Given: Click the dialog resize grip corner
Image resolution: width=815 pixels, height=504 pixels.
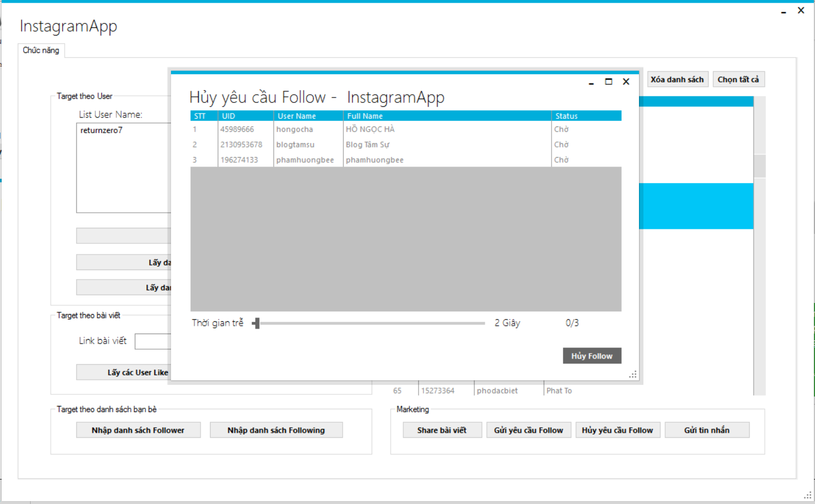Looking at the screenshot, I should pyautogui.click(x=633, y=375).
